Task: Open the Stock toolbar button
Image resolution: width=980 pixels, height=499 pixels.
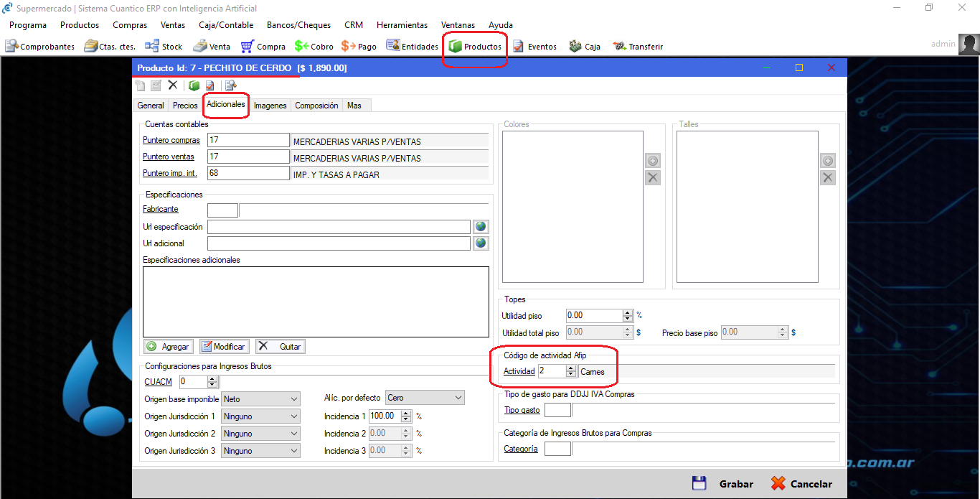Action: (x=164, y=46)
